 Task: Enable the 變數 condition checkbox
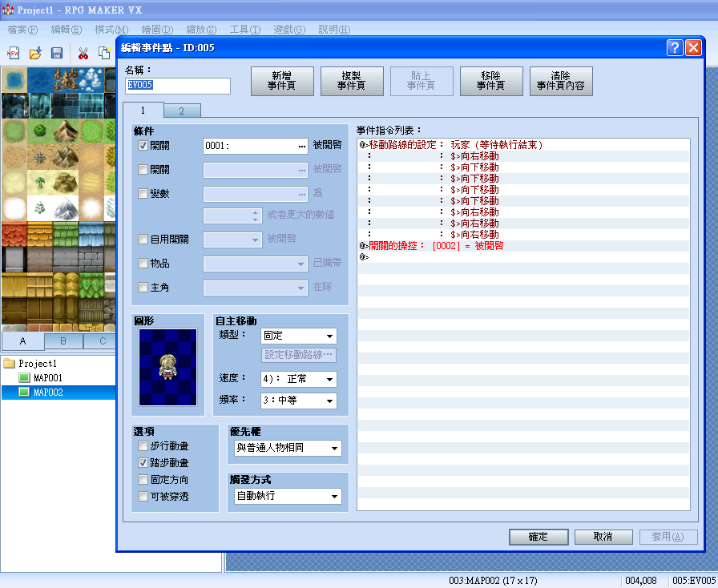pos(143,193)
